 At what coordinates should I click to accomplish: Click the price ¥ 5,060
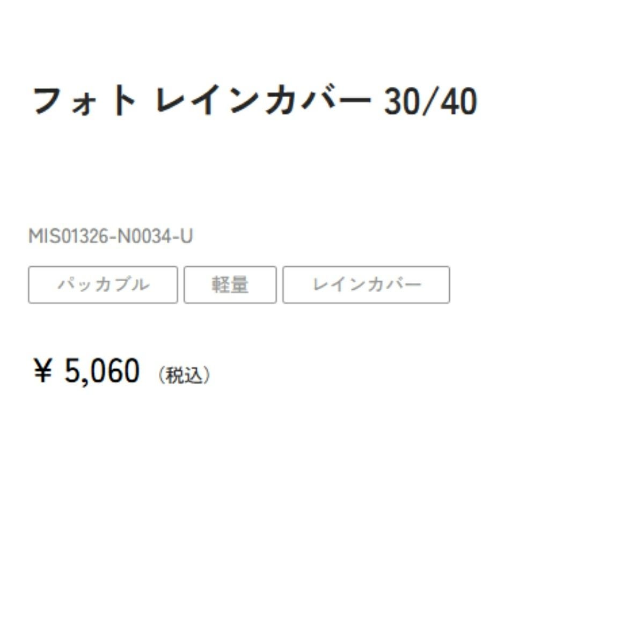coord(87,371)
